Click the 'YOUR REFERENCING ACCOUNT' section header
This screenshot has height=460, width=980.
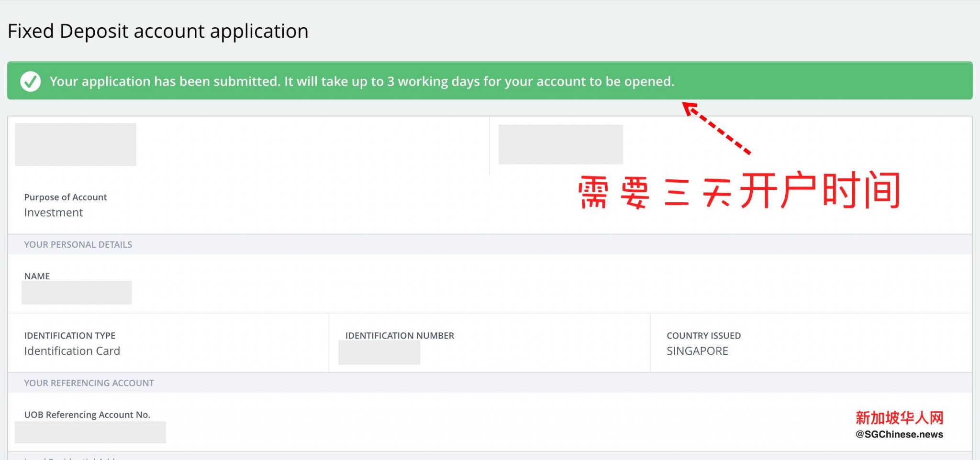(x=89, y=383)
